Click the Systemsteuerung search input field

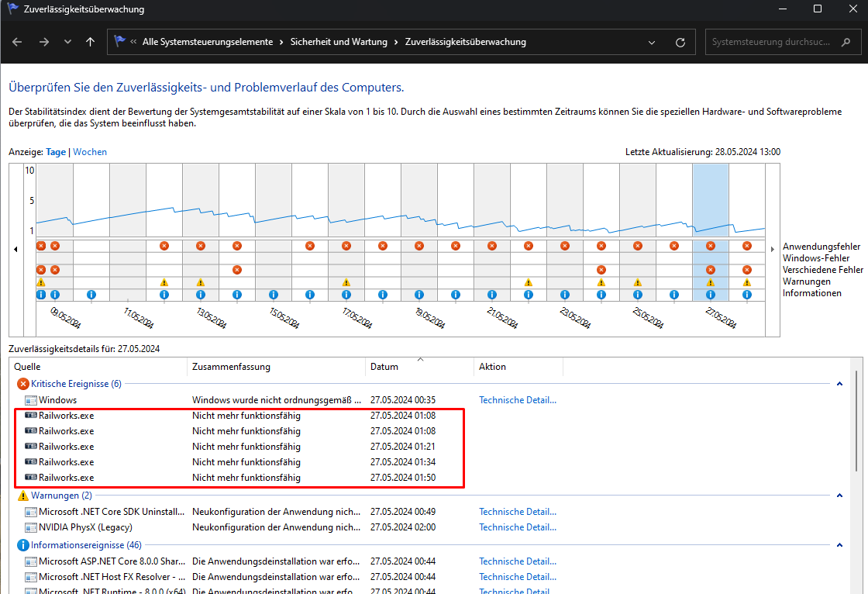[x=770, y=42]
